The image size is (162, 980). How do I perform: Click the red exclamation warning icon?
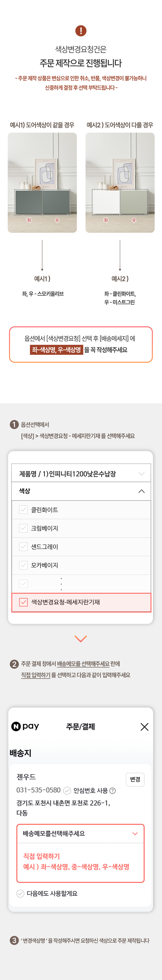tap(81, 31)
